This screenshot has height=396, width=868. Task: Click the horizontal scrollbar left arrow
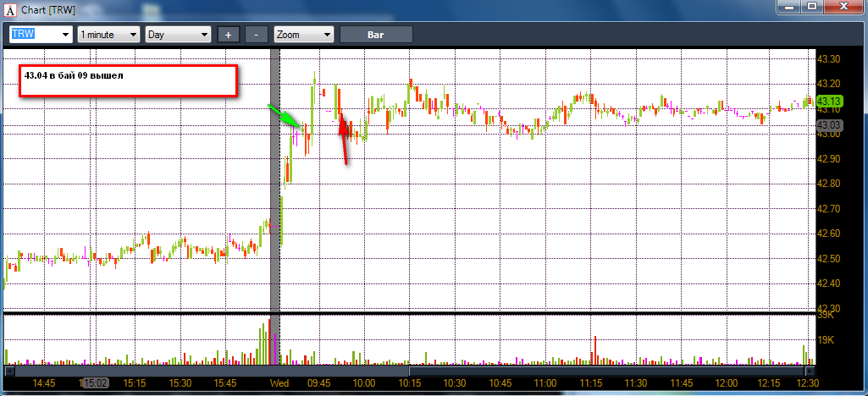pyautogui.click(x=8, y=371)
